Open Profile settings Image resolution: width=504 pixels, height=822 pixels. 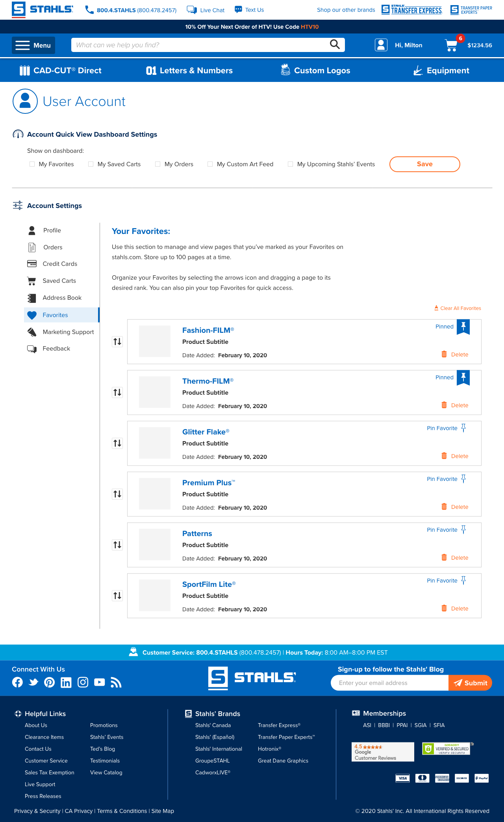[44, 230]
